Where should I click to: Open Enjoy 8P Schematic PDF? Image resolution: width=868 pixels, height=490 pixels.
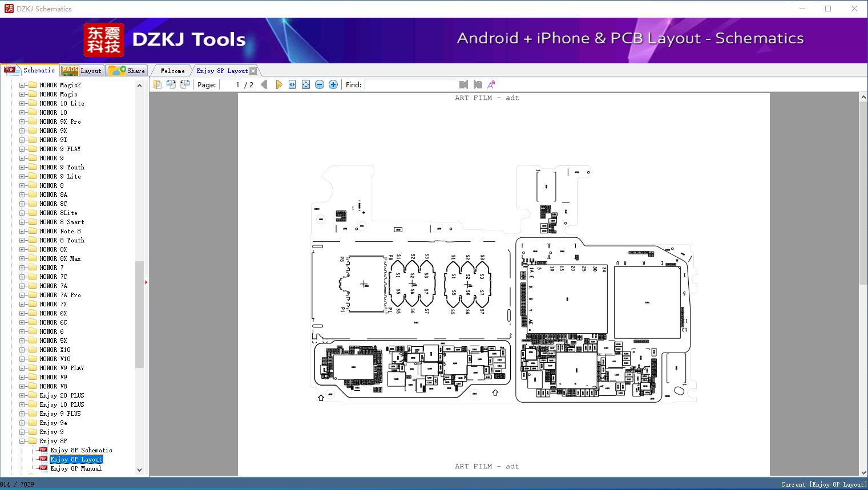(x=81, y=450)
